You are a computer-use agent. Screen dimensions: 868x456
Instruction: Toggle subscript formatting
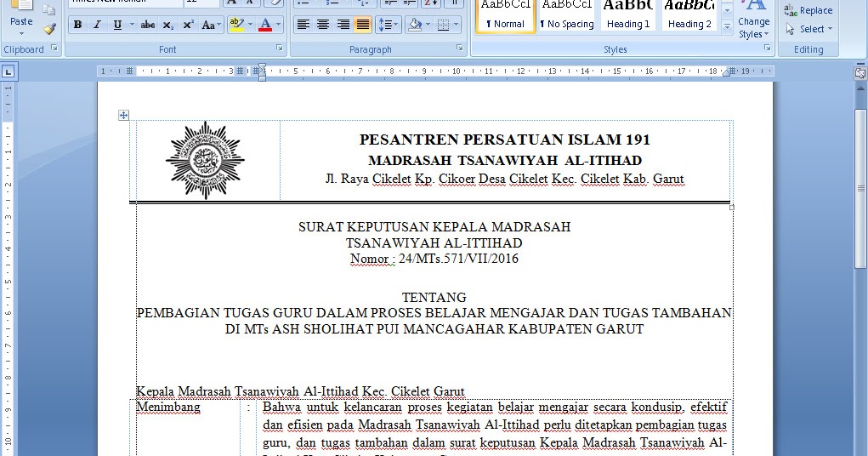pyautogui.click(x=167, y=25)
